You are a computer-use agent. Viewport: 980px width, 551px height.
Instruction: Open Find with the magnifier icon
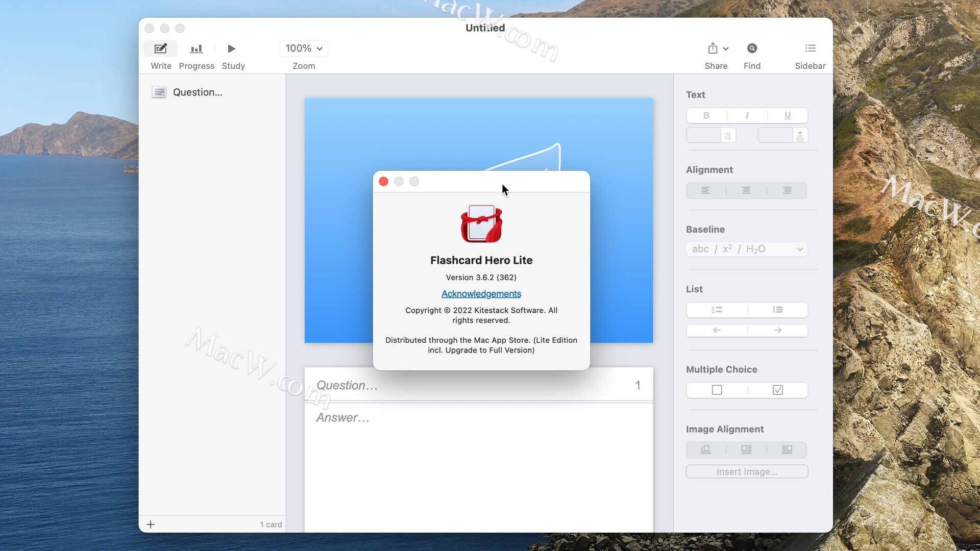click(752, 48)
